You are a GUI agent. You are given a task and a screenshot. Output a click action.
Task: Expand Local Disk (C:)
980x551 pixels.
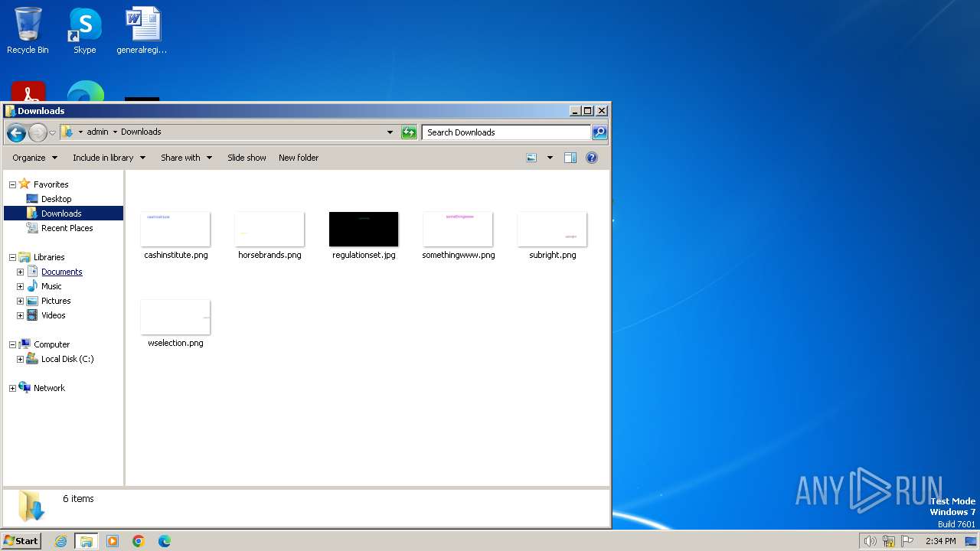point(20,359)
